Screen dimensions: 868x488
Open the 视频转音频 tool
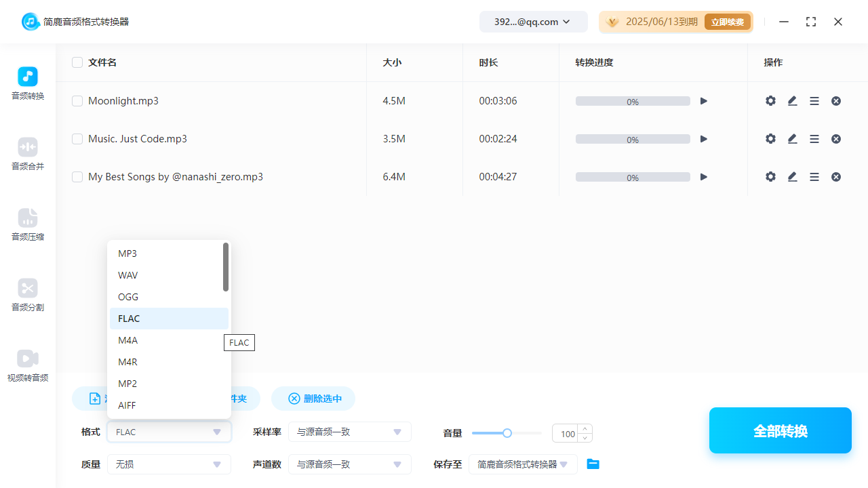27,366
